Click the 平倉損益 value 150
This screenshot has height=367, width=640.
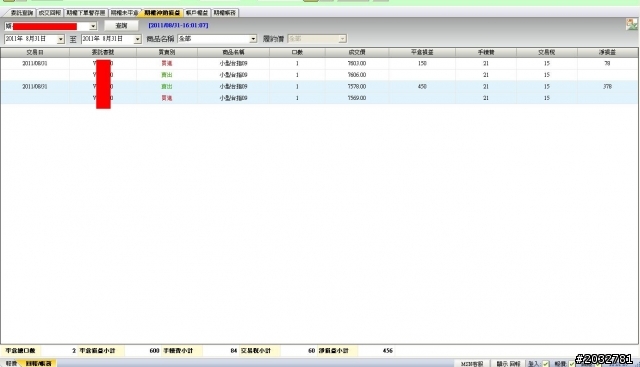(422, 64)
